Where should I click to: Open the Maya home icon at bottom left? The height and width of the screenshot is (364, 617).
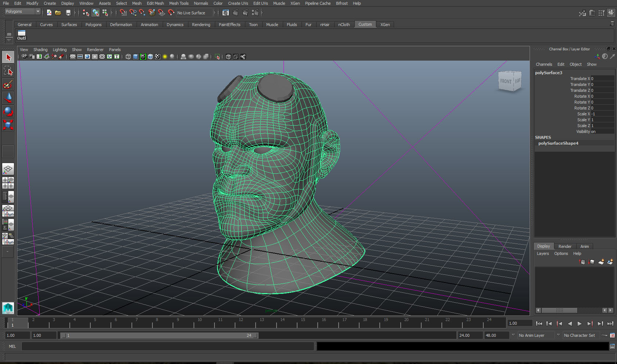(8, 308)
